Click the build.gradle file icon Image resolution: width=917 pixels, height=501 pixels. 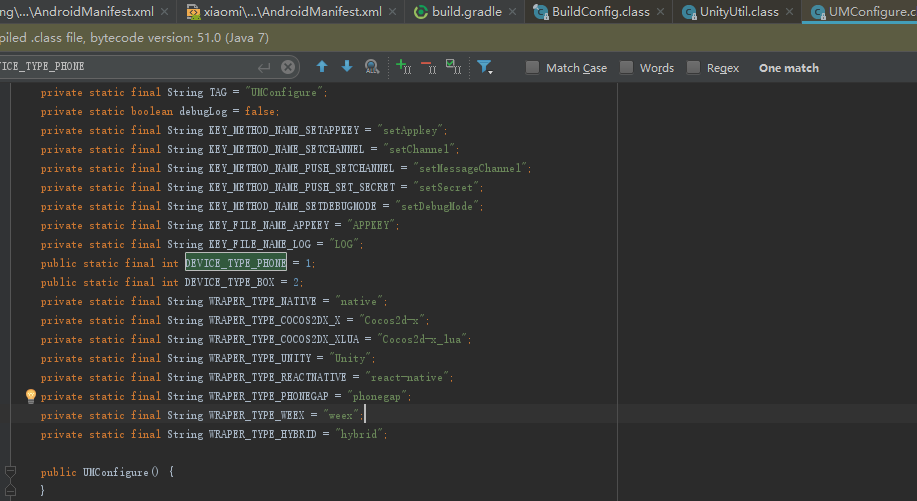(x=420, y=12)
